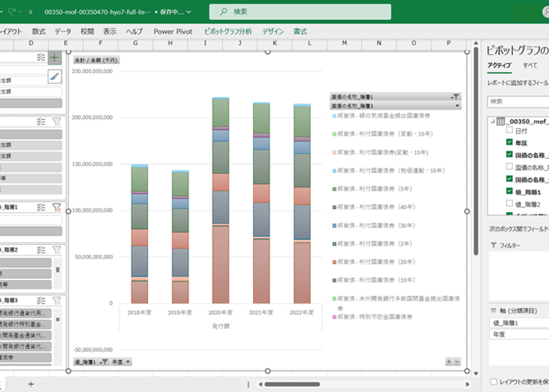Open the データ ribbon tab
The width and height of the screenshot is (549, 392).
tap(62, 31)
